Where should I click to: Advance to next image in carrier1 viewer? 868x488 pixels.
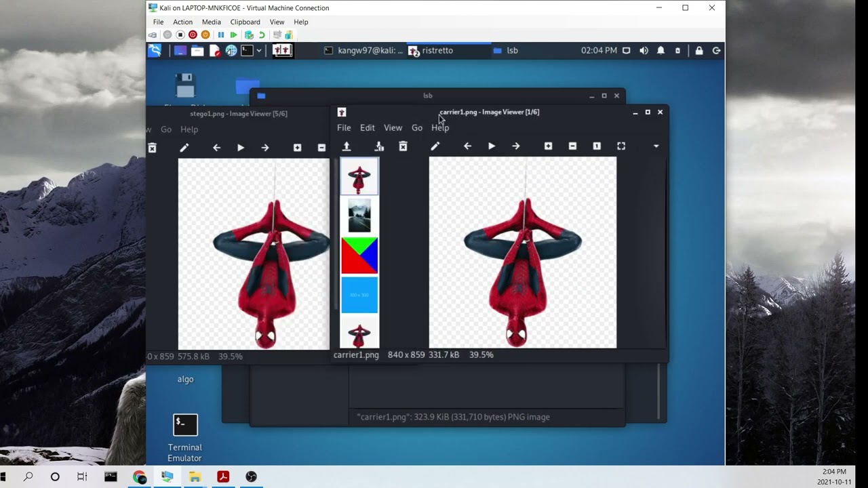(x=516, y=146)
